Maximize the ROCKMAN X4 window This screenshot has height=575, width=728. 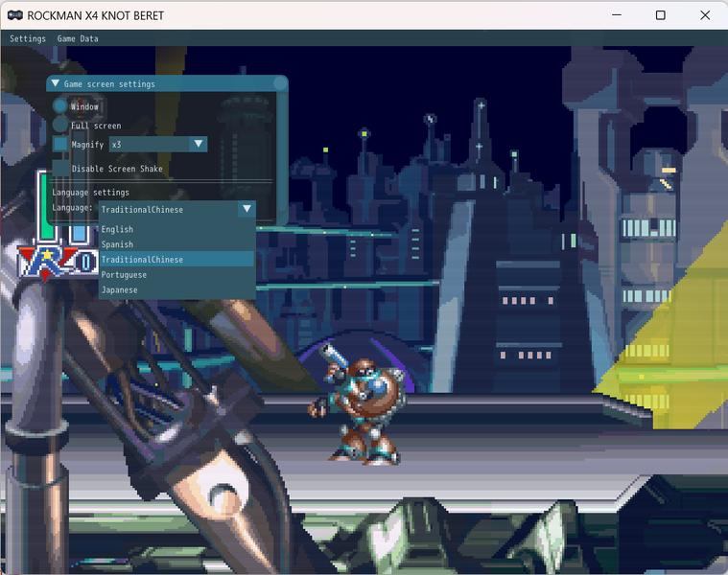[x=660, y=15]
